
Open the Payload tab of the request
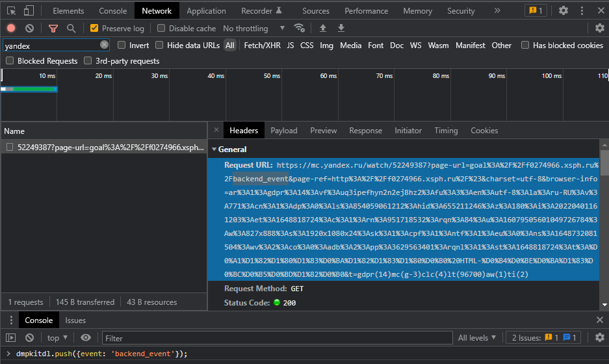tap(284, 131)
